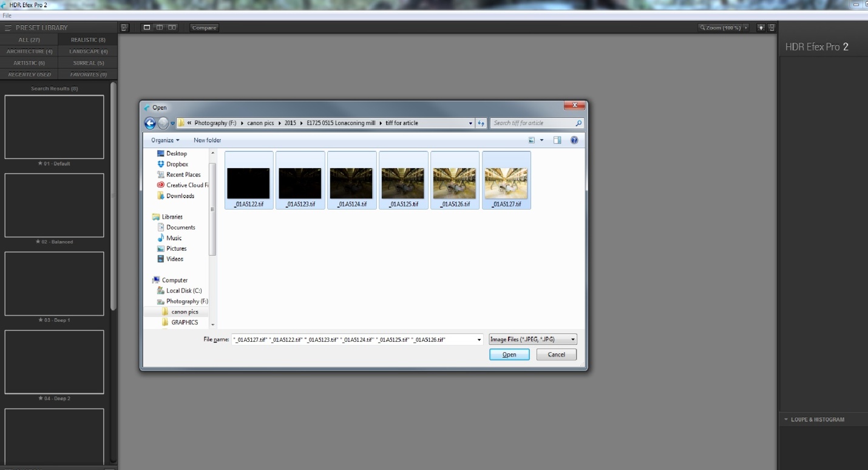Select the canon pics folder in tree
This screenshot has width=868, height=470.
tap(180, 312)
